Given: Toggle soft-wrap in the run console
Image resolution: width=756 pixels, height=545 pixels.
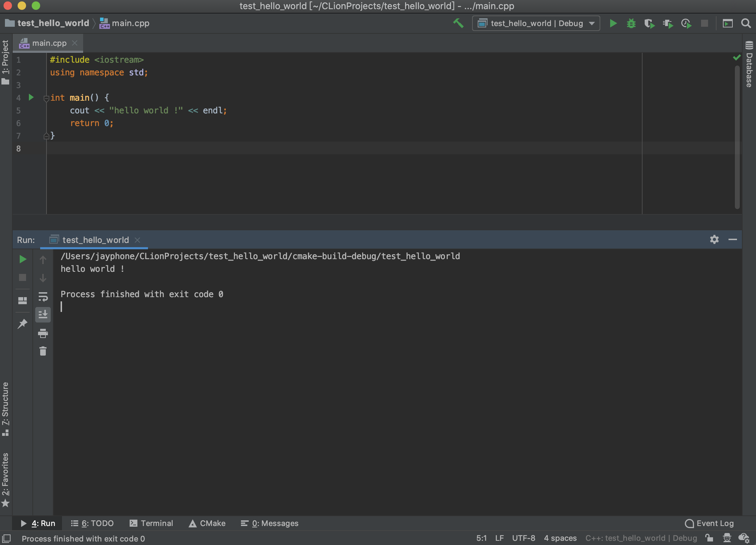Looking at the screenshot, I should [43, 297].
